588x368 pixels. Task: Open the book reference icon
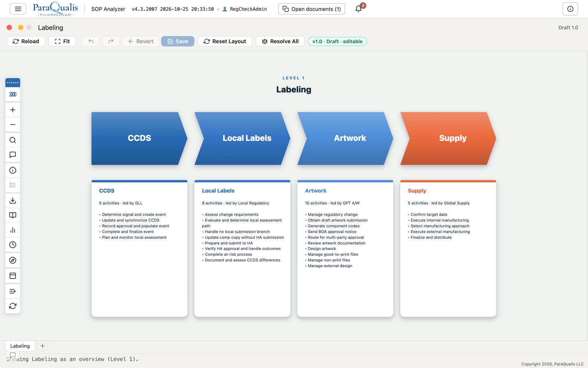pos(13,215)
